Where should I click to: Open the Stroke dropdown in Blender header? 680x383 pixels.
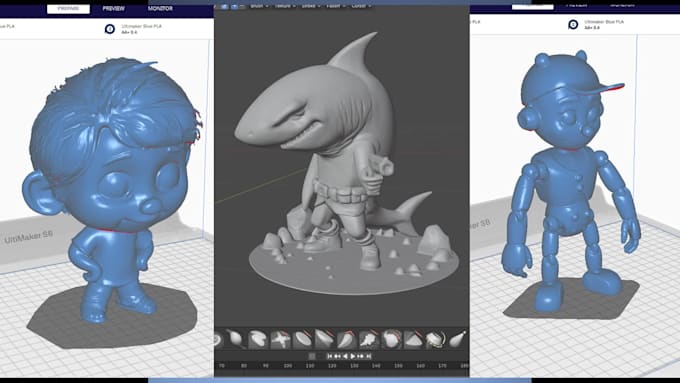tap(311, 6)
